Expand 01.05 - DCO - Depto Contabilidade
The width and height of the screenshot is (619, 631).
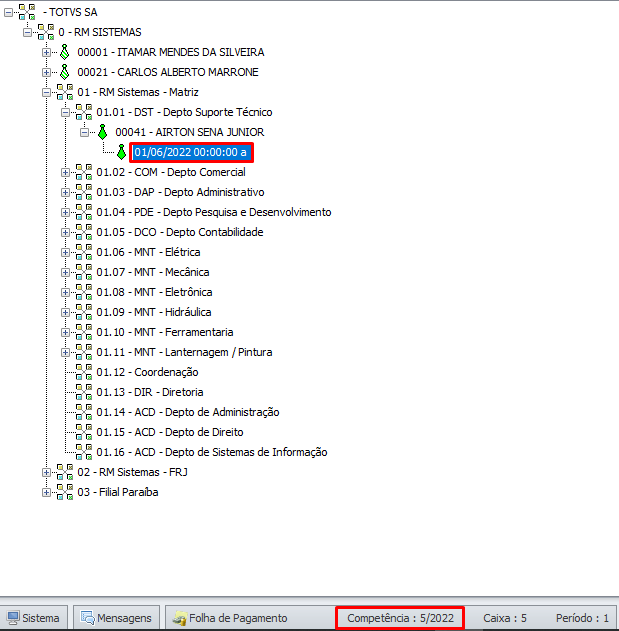(x=65, y=233)
